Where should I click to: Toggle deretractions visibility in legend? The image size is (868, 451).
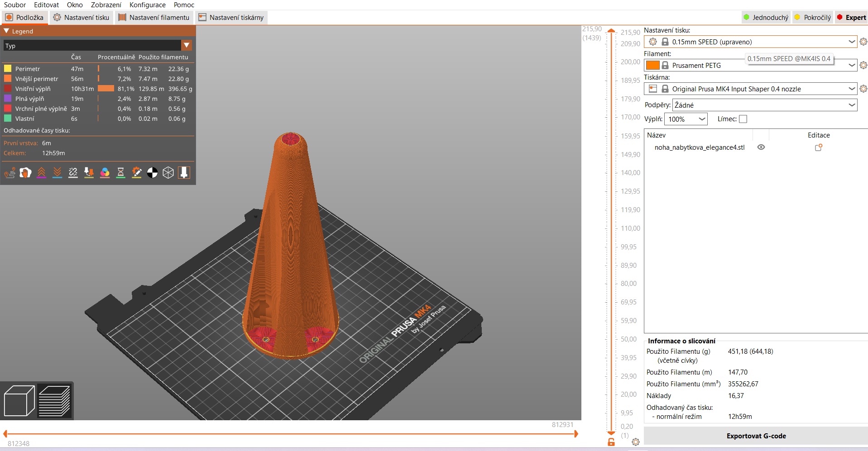(57, 173)
